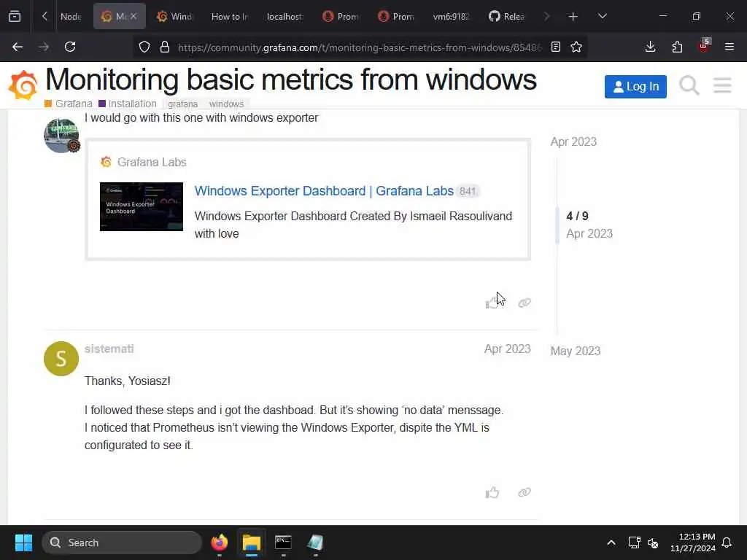Image resolution: width=747 pixels, height=560 pixels.
Task: Switch to the How to In tab
Action: pyautogui.click(x=229, y=16)
